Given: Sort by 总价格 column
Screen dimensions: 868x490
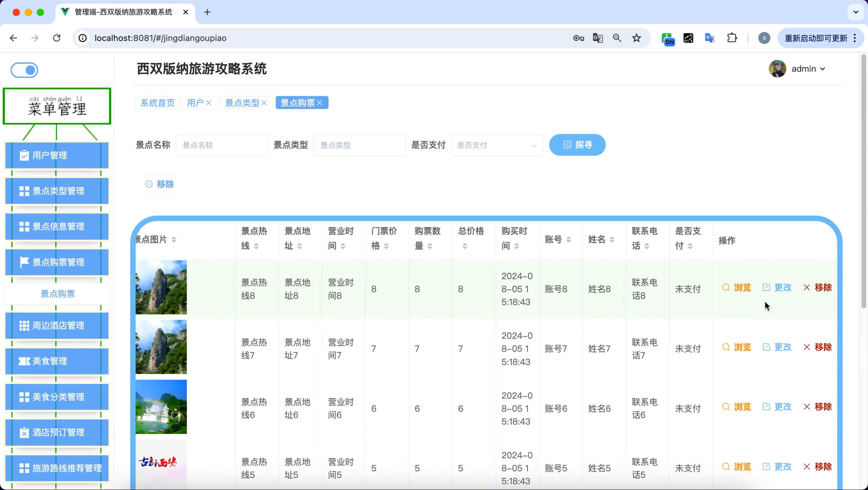Looking at the screenshot, I should 465,246.
